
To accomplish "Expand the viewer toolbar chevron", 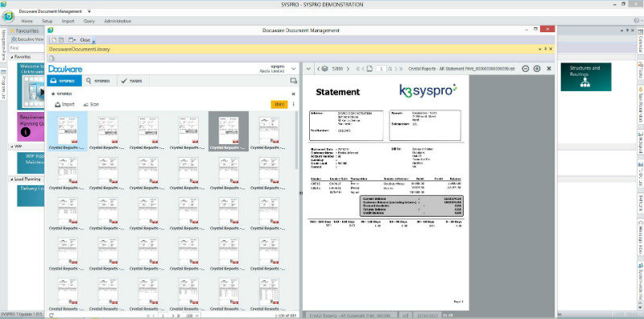I will 308,68.
